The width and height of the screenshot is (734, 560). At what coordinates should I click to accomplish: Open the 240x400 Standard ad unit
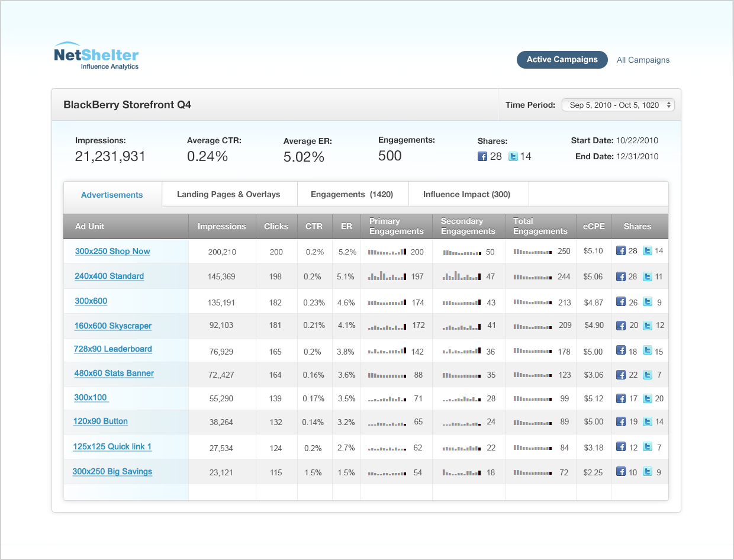[109, 276]
